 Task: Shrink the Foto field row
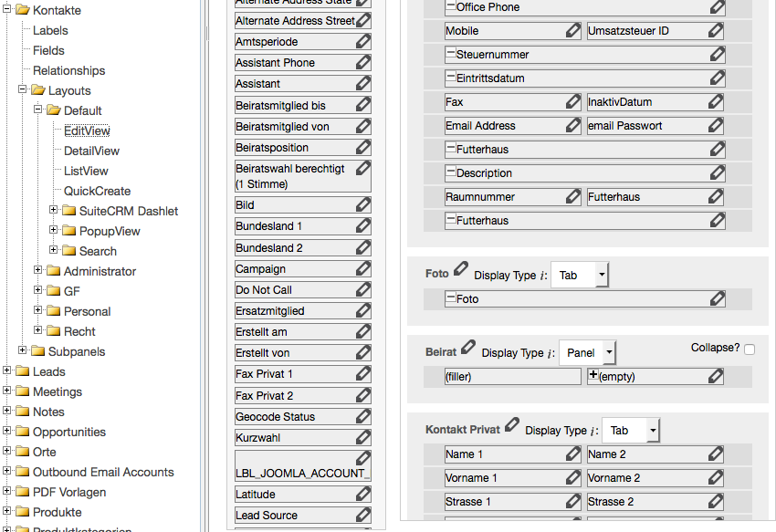tap(451, 297)
